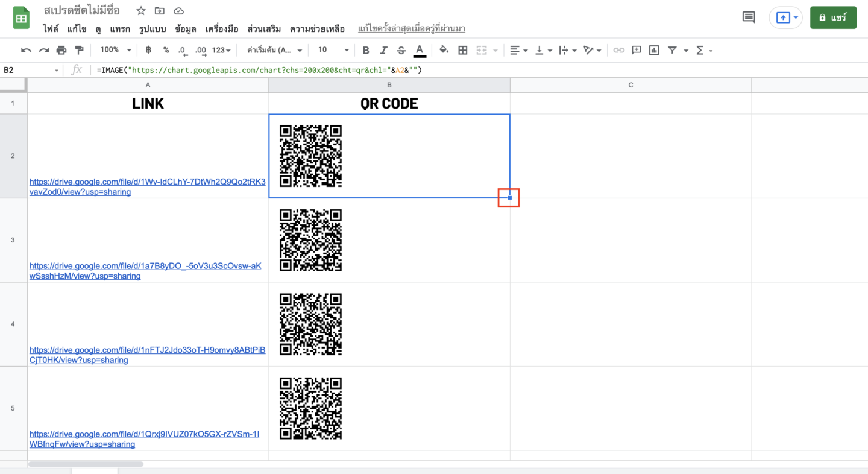Insert a link using the toolbar icon
This screenshot has height=474, width=868.
618,50
